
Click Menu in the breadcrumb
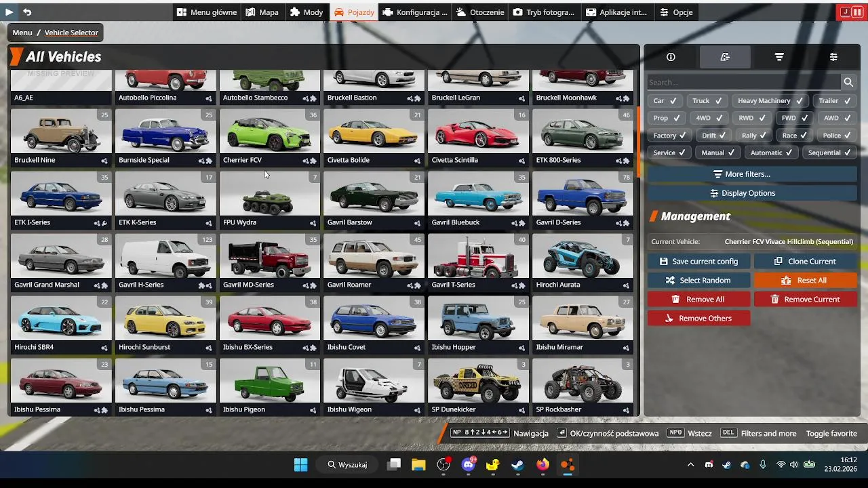(x=22, y=33)
